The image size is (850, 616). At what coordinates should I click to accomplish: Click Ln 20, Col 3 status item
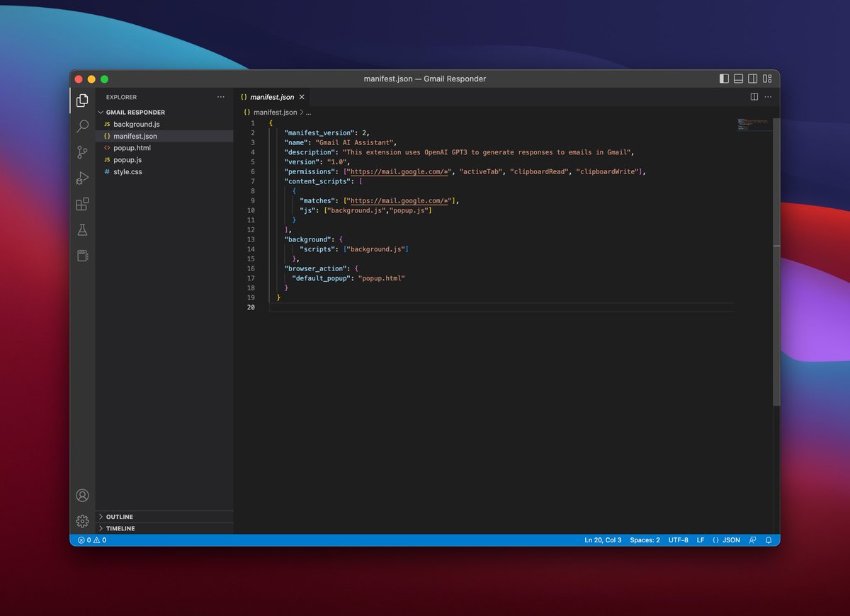(603, 540)
